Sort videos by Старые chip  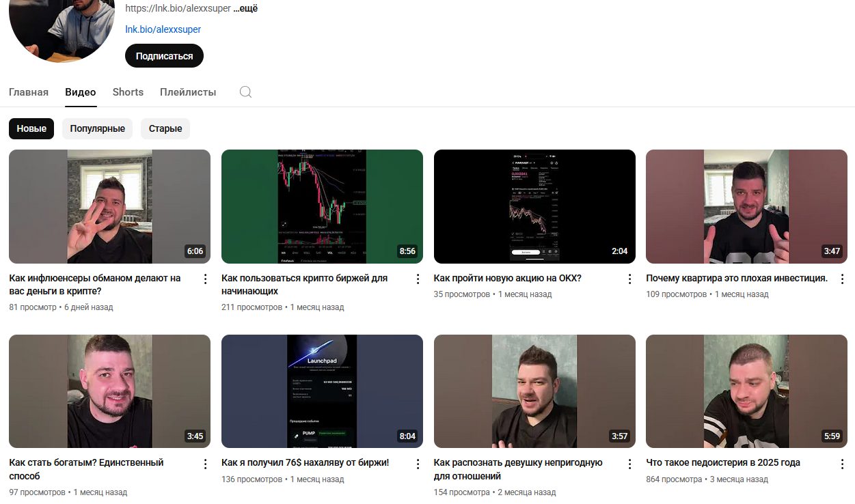pyautogui.click(x=165, y=128)
